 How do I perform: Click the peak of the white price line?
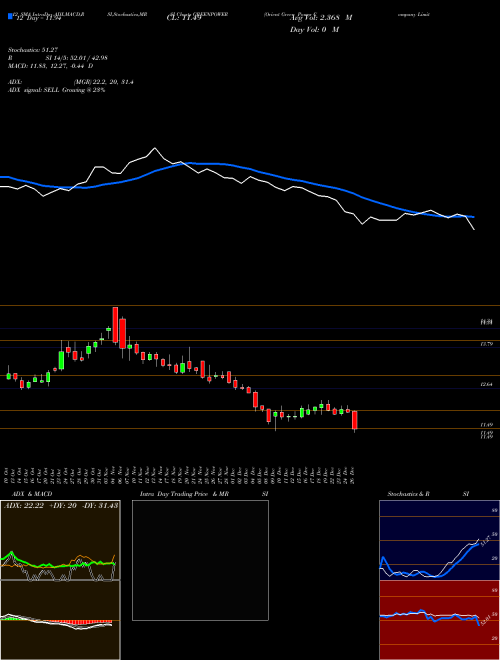(x=155, y=148)
